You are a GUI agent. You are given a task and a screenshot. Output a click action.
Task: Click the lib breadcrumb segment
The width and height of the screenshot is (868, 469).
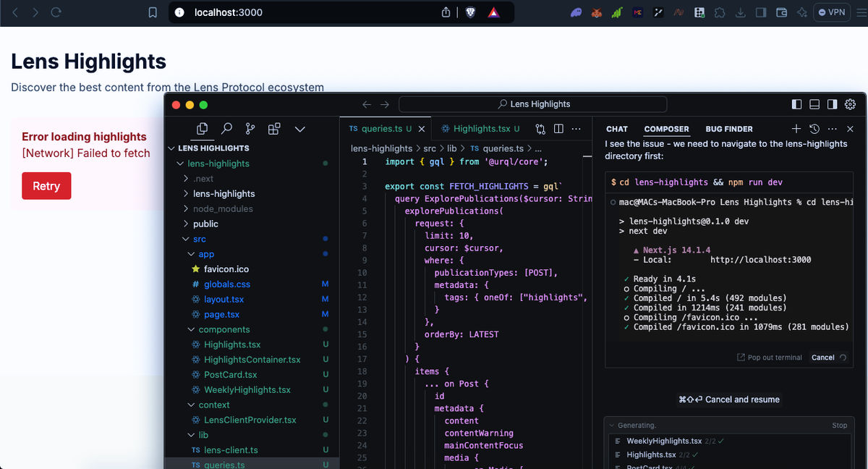451,148
